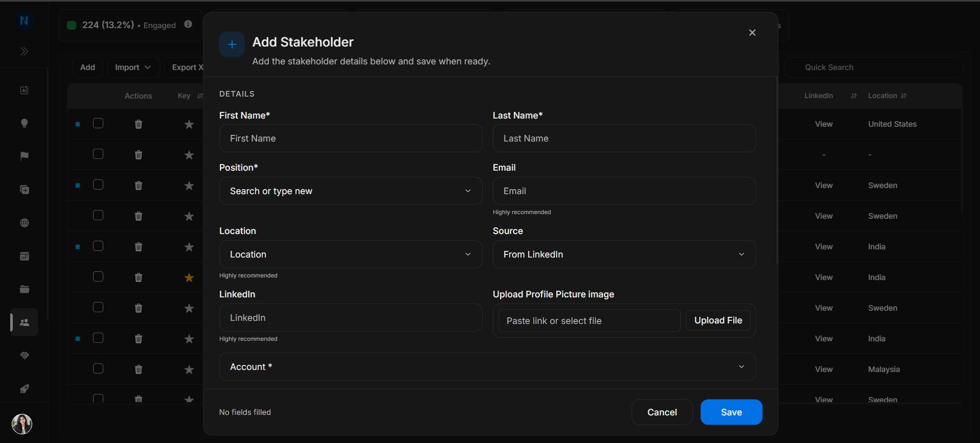Image resolution: width=980 pixels, height=443 pixels.
Task: Check the box in the United States row
Action: pos(98,123)
